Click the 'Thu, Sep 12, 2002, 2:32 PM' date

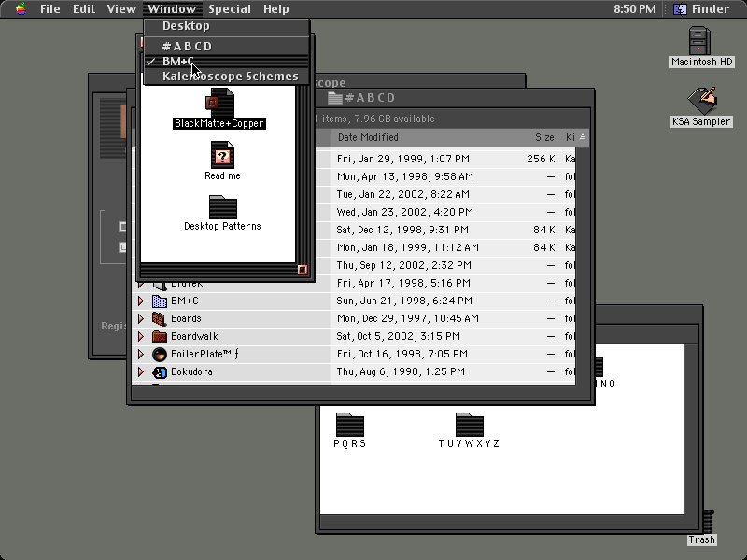[404, 265]
